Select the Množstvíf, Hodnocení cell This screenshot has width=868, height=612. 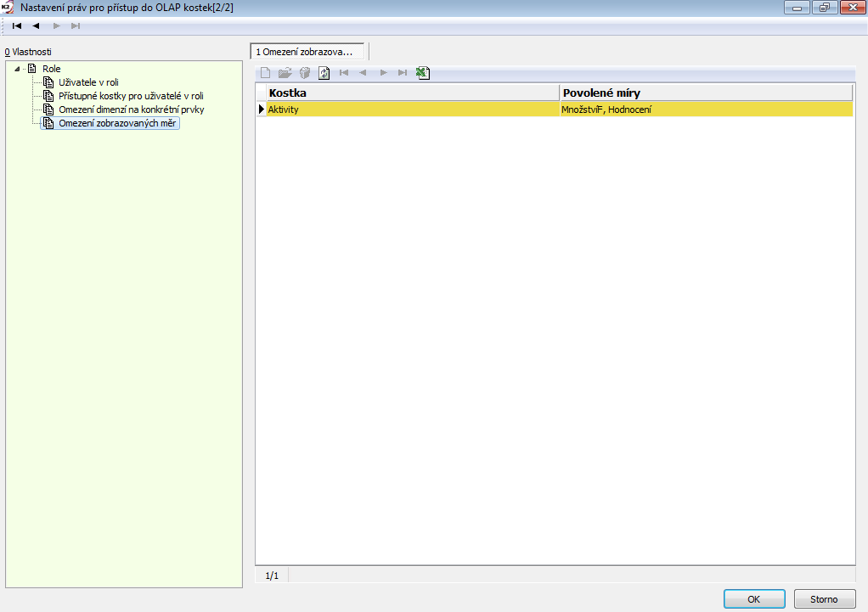point(707,109)
